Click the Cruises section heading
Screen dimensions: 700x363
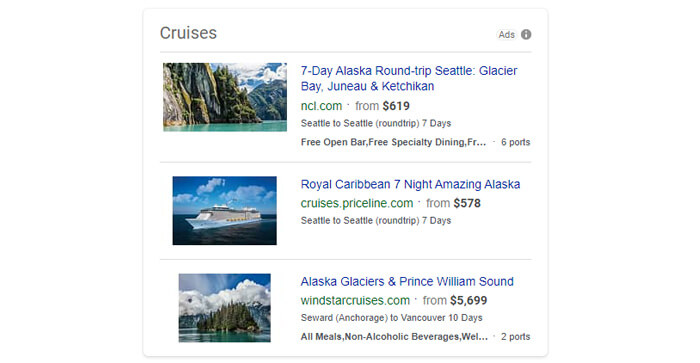(188, 33)
